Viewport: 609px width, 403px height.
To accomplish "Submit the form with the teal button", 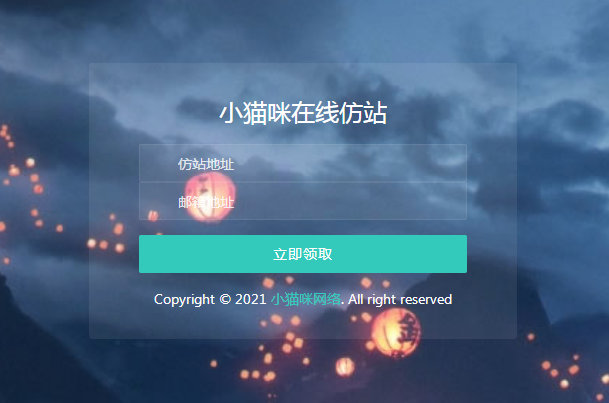I will 303,254.
